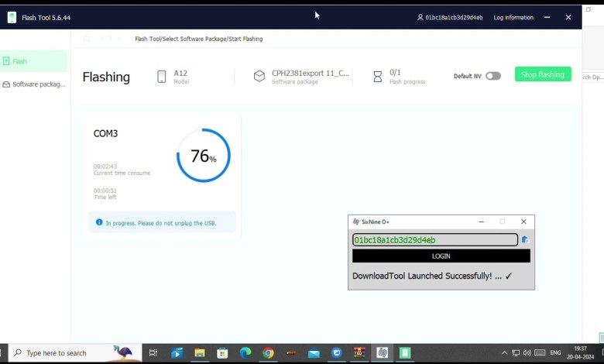Viewport: 604px width, 364px height.
Task: Click the 76% circular progress indicator
Action: [x=204, y=156]
